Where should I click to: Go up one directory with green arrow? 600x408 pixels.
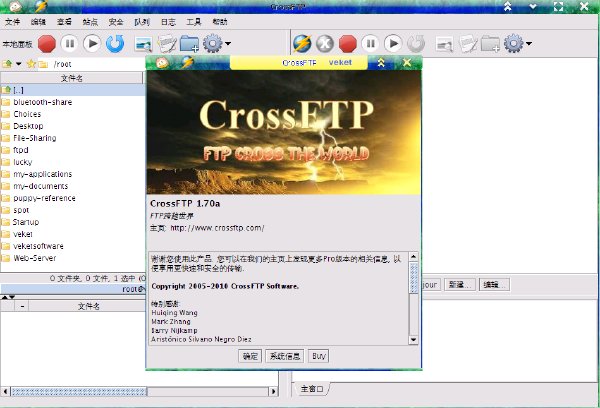(x=7, y=64)
